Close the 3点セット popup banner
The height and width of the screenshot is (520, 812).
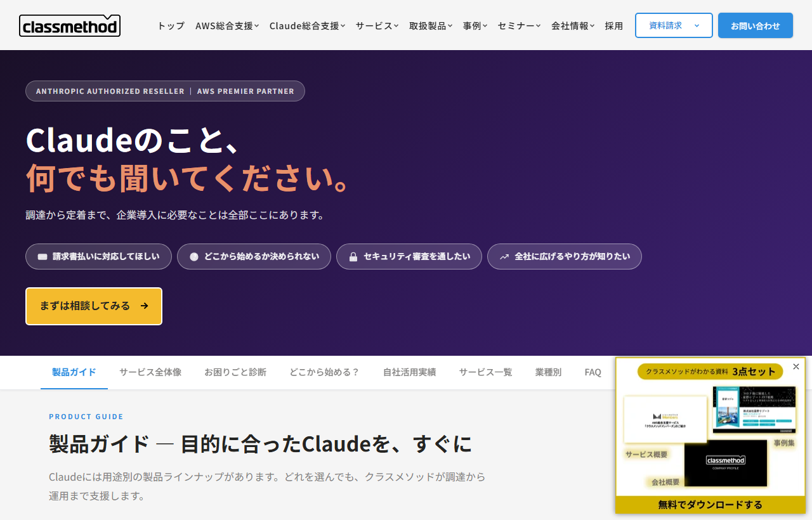(796, 367)
